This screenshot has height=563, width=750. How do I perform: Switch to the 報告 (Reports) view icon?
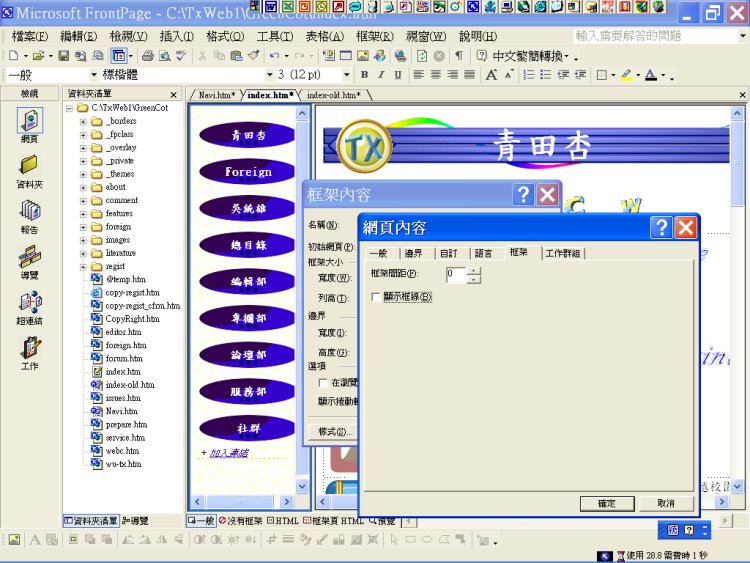29,214
